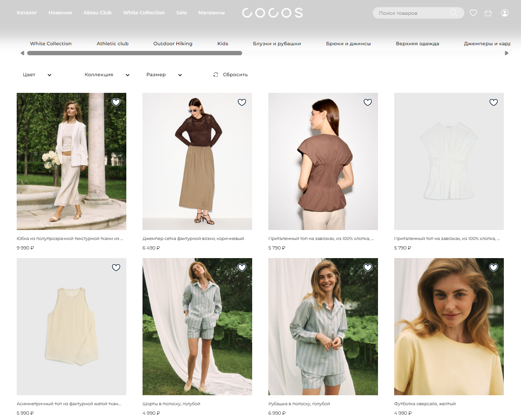Select the Athletic club category tab
The image size is (521, 420).
[112, 43]
